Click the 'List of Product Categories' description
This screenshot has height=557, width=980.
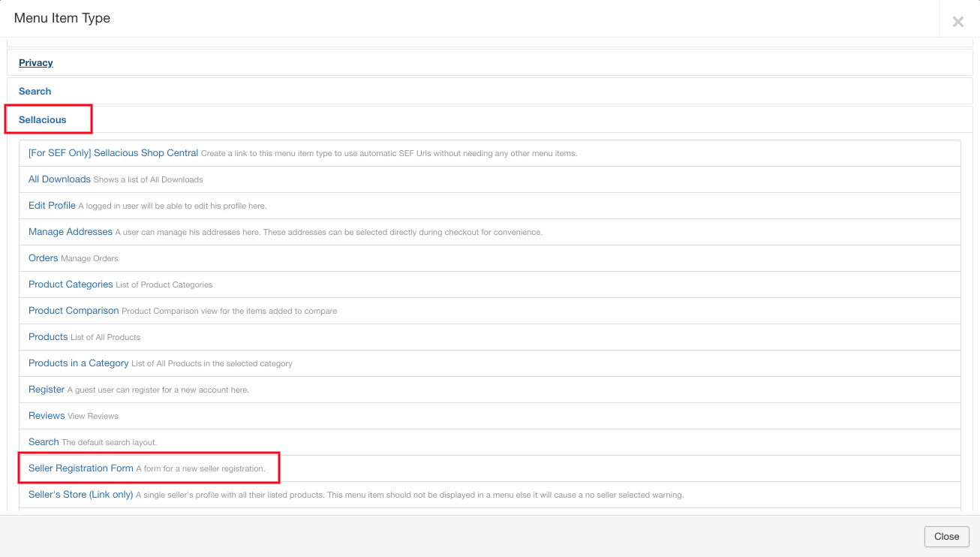[x=164, y=285]
